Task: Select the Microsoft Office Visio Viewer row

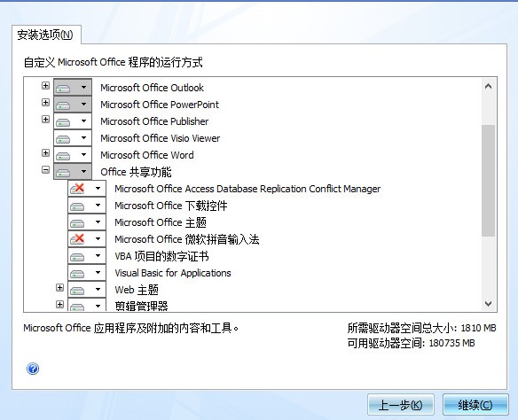Action: coord(161,138)
